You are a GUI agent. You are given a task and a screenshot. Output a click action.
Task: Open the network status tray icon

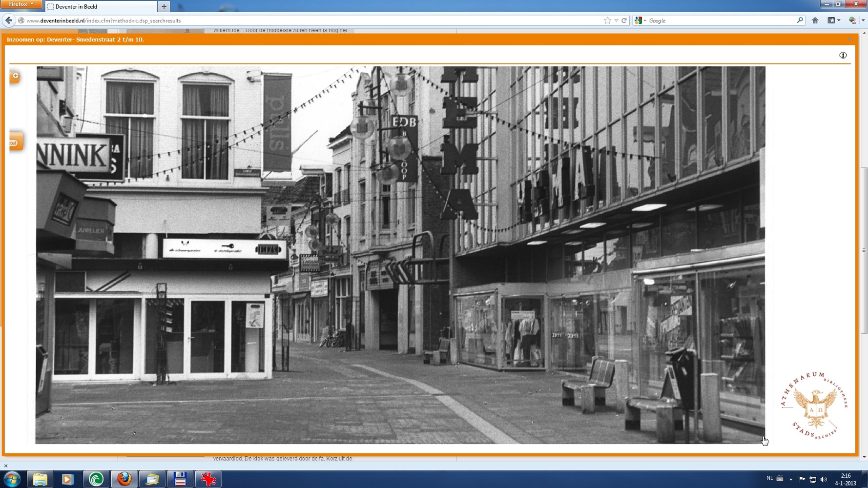[812, 479]
